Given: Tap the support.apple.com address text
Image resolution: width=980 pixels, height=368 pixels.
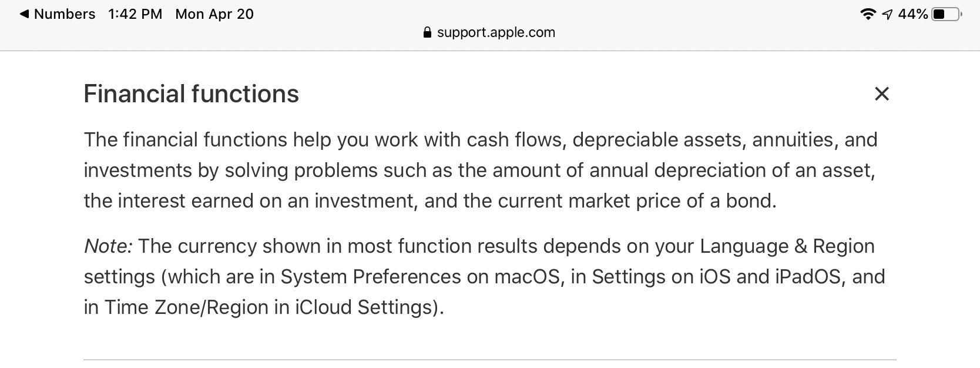Looking at the screenshot, I should coord(496,32).
